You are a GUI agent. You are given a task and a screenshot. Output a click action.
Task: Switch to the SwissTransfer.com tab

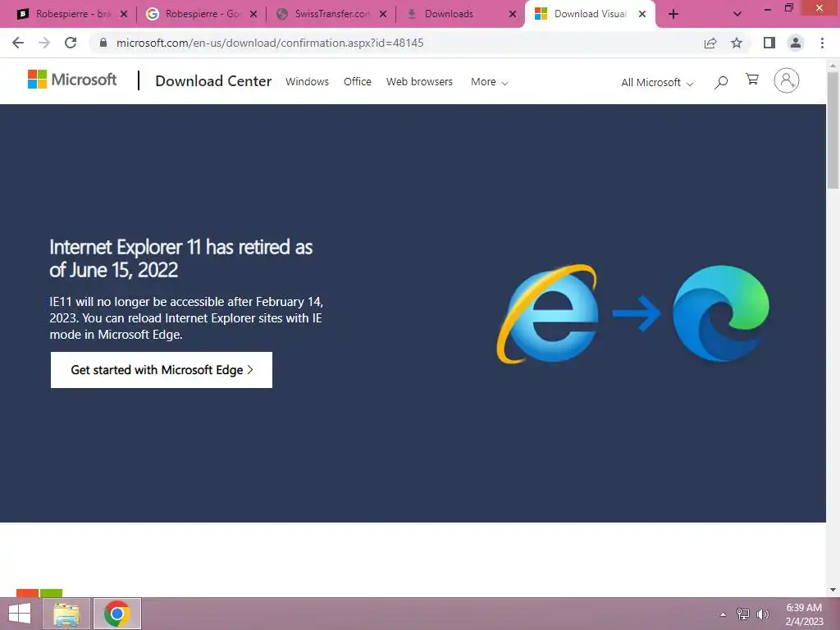[331, 14]
